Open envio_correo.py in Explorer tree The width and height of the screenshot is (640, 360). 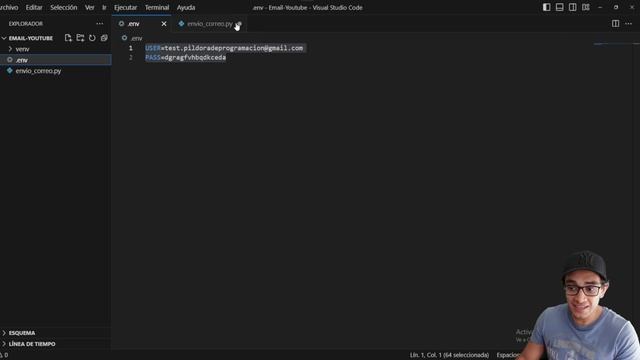coord(56,71)
